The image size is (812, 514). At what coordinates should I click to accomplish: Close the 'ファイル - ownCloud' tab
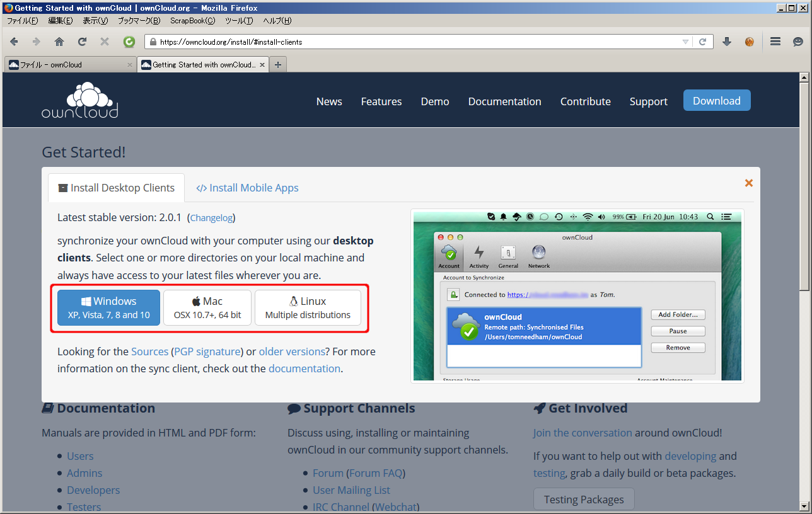130,65
